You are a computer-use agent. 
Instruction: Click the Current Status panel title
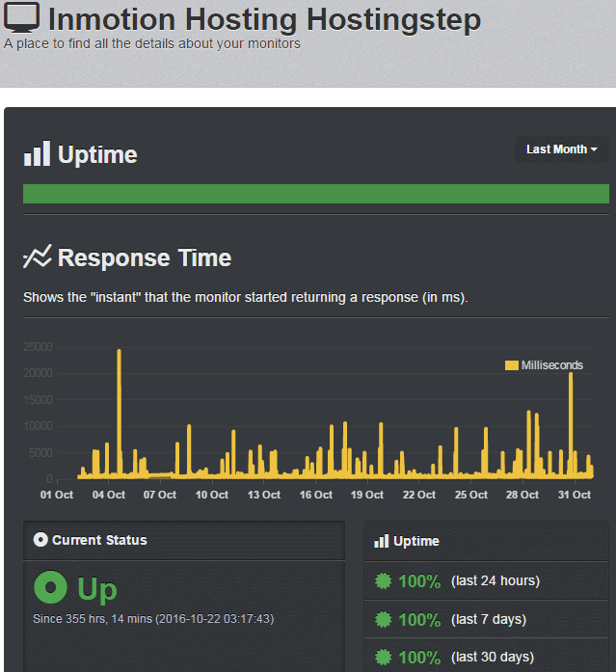tap(99, 540)
